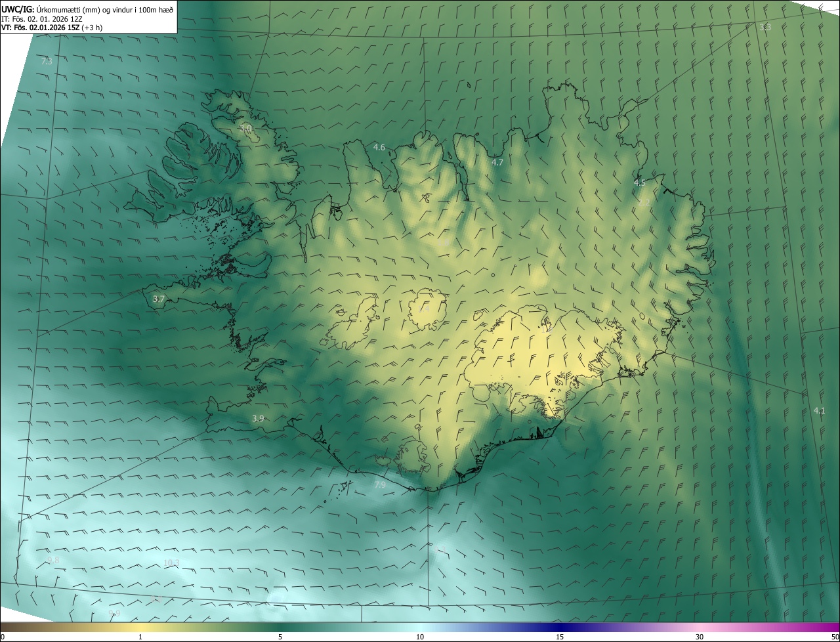Viewport: 840px width, 642px height.
Task: Select the 4.6 precipitable water label
Action: (x=379, y=147)
